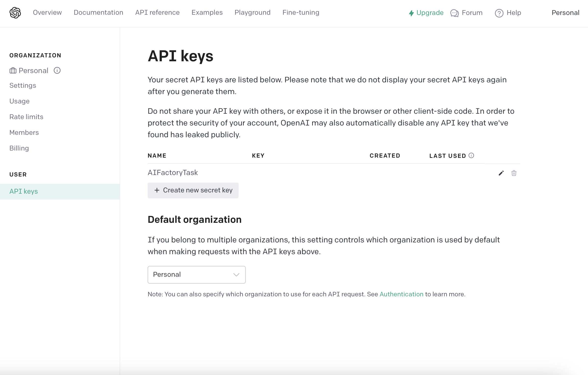Open the API reference tab
The image size is (588, 375).
pyautogui.click(x=157, y=12)
